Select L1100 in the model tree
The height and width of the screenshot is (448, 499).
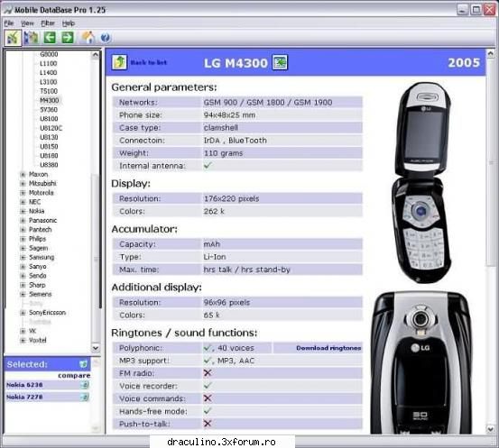coord(49,64)
